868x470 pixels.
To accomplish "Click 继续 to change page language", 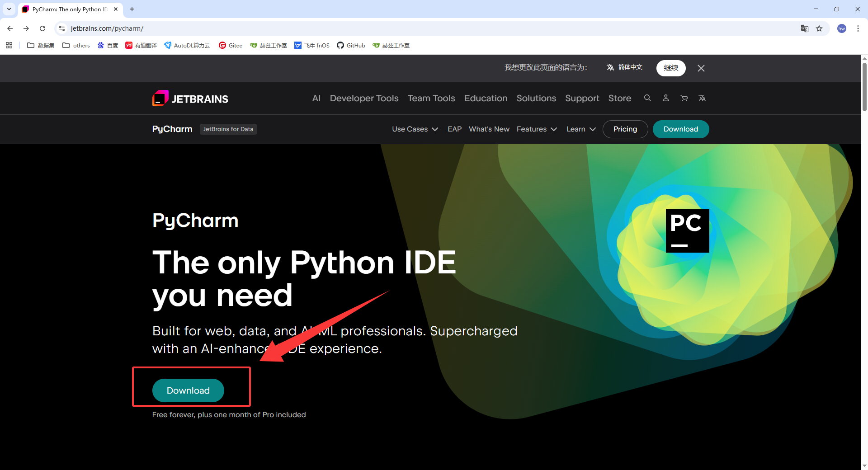I will (671, 68).
